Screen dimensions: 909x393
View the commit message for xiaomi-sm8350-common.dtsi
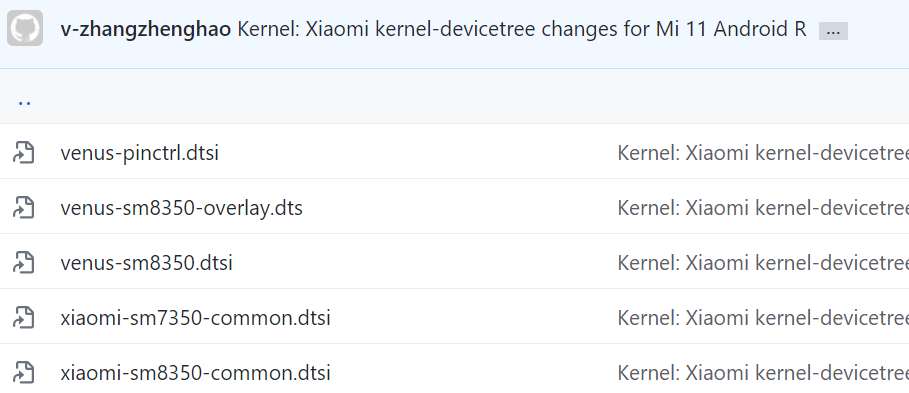pos(763,373)
